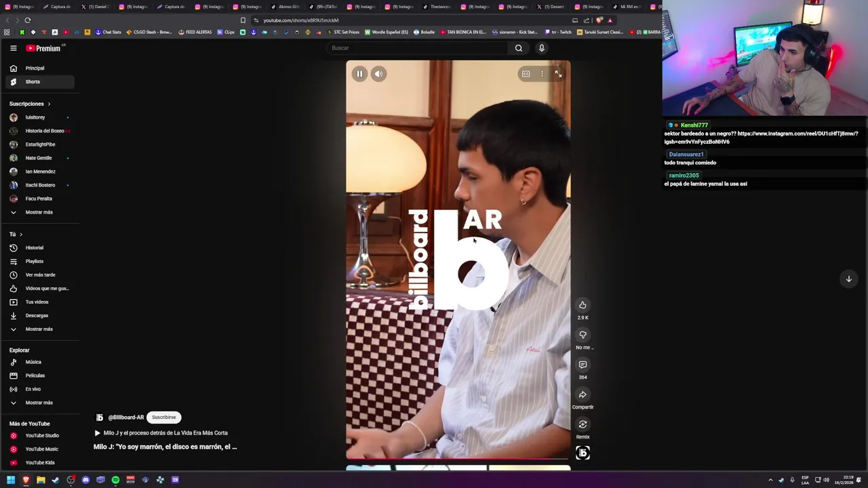The height and width of the screenshot is (488, 868).
Task: Open FEED ALERTAS bookmark
Action: (x=195, y=32)
